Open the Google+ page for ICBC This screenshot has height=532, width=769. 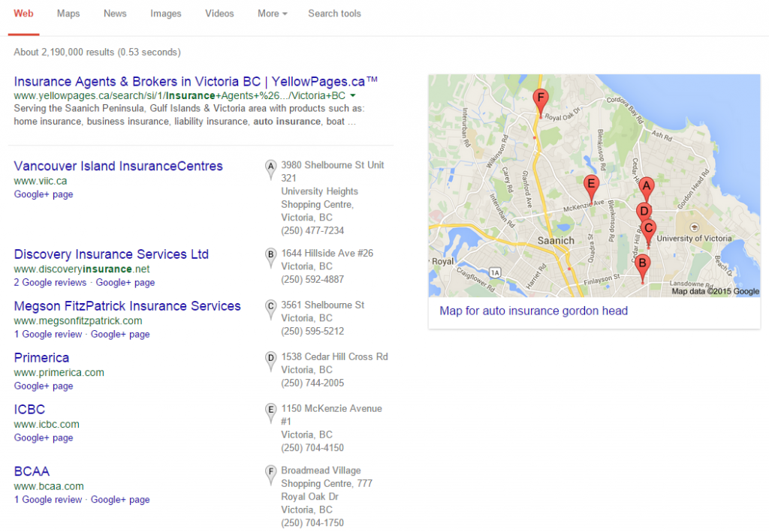[43, 437]
